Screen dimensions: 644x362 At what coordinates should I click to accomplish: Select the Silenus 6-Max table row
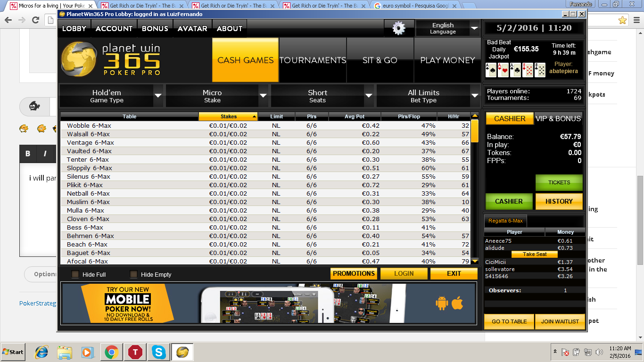(265, 177)
